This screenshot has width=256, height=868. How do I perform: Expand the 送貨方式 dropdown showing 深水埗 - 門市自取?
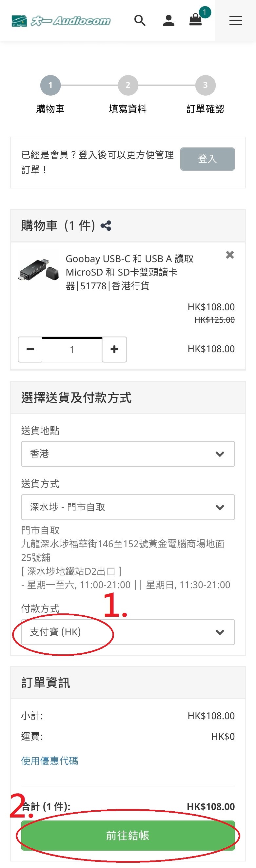tap(128, 507)
